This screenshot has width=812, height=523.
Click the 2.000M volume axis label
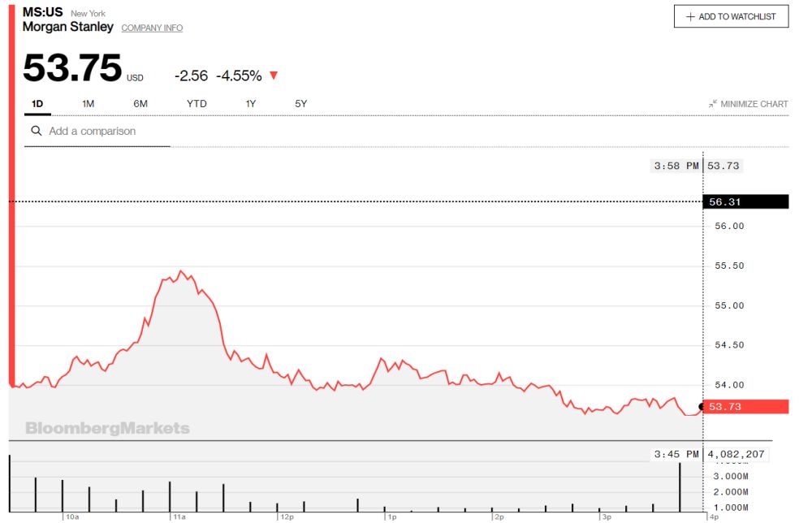pyautogui.click(x=731, y=492)
